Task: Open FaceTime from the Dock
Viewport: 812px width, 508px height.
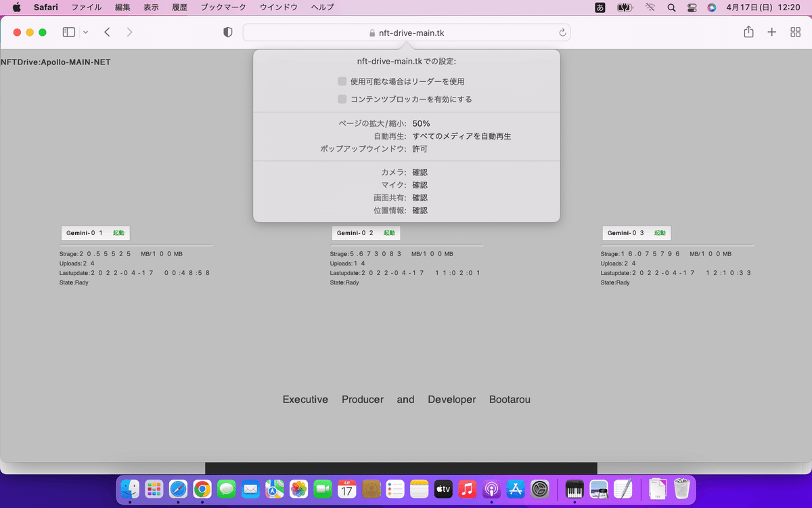Action: click(323, 488)
